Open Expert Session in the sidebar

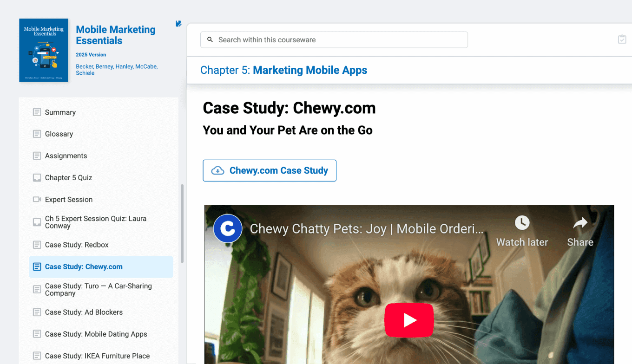(x=69, y=200)
